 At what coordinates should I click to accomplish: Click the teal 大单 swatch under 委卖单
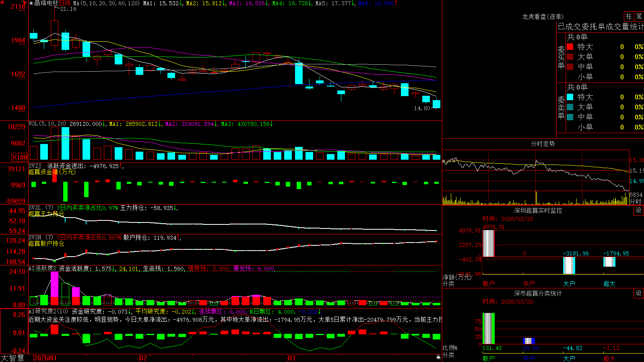tap(570, 107)
